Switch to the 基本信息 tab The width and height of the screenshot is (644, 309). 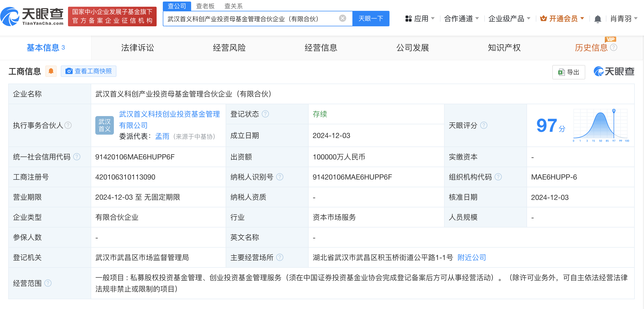46,48
